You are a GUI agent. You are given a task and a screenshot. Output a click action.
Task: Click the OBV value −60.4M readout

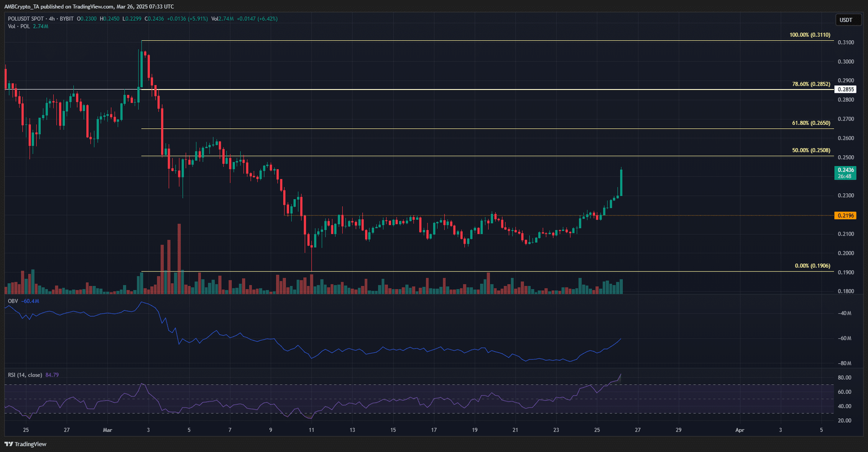30,301
